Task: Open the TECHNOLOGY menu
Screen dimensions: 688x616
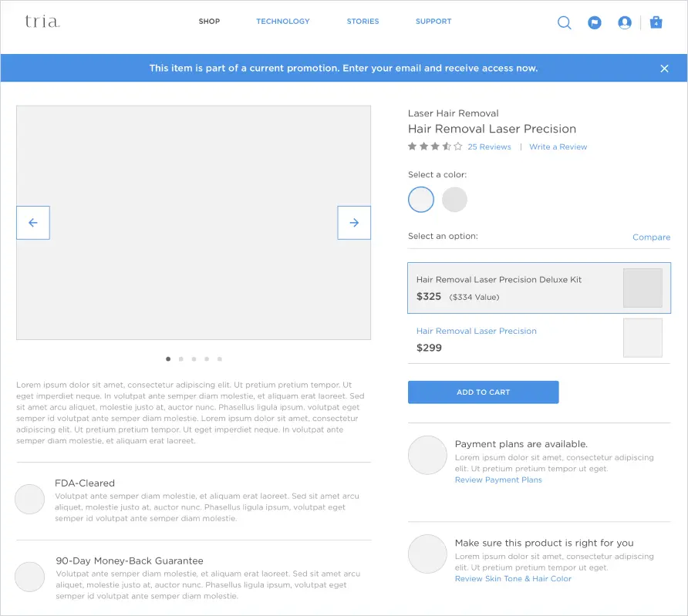Action: [x=283, y=22]
